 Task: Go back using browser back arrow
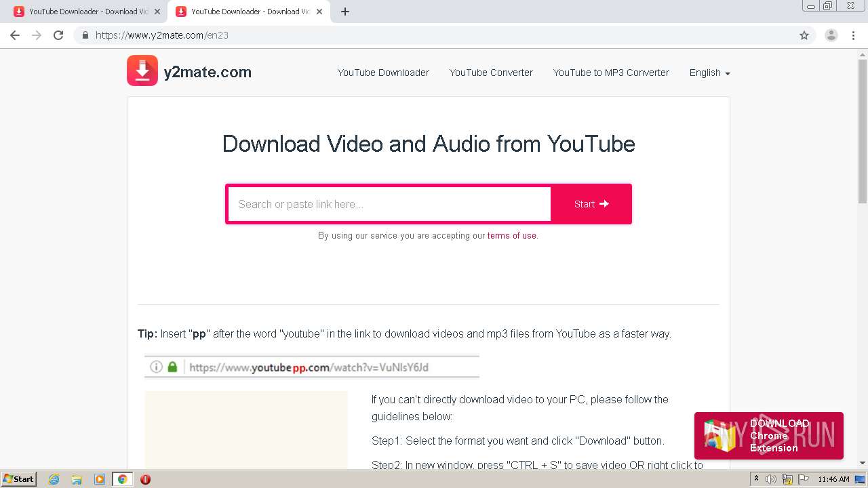[x=15, y=35]
